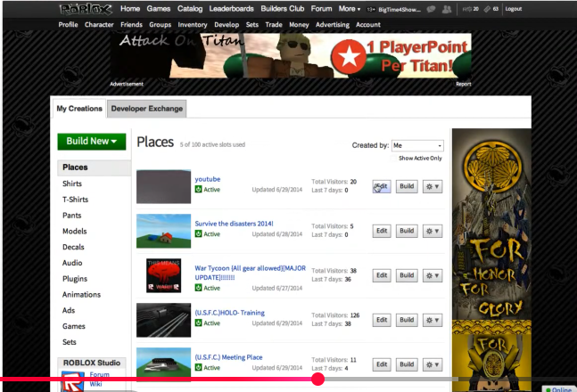Viewport: 577px width, 392px height.
Task: Go to Develop in the sub navigation
Action: pos(227,25)
